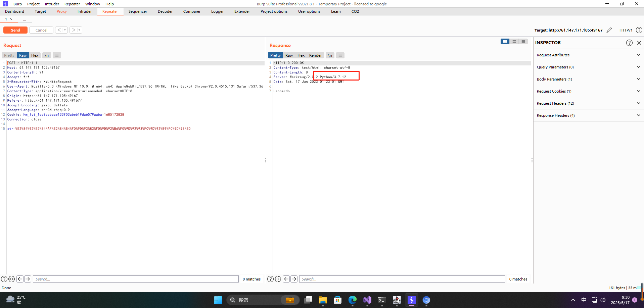Switch to side-by-side layout view
644x308 pixels.
point(505,42)
